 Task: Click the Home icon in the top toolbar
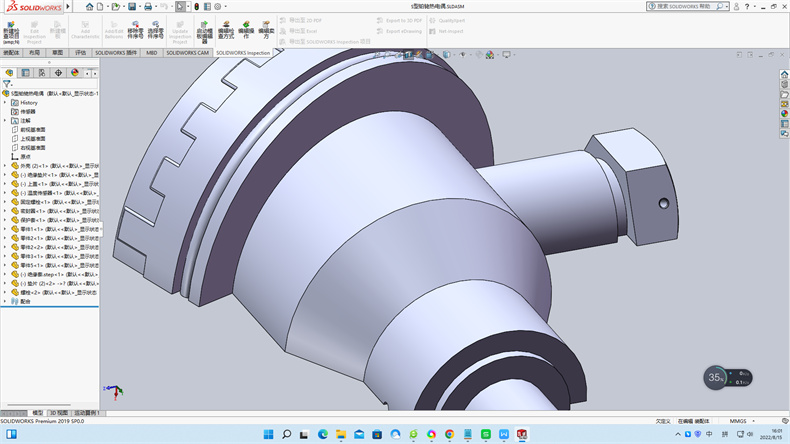pos(88,6)
